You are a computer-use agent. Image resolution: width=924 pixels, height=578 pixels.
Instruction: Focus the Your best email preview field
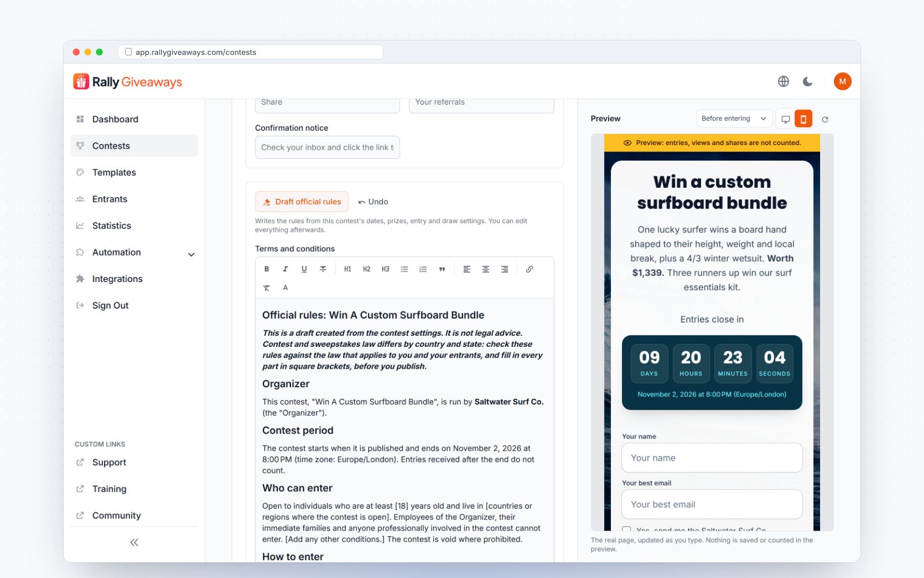coord(712,505)
